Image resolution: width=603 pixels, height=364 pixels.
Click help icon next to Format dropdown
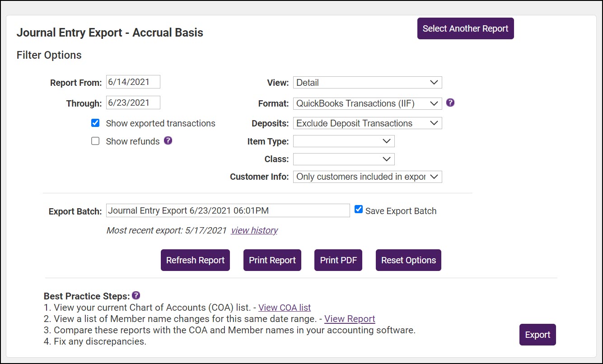point(450,103)
